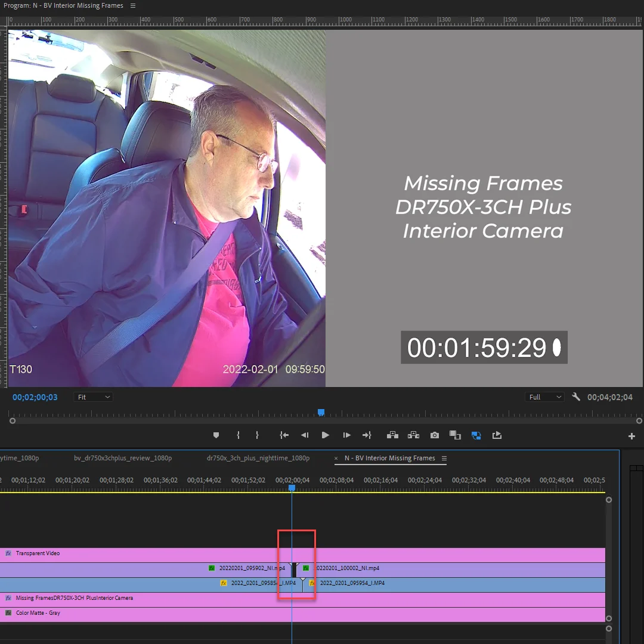Click timeline ruler at 00;02;16;04
Image resolution: width=644 pixels, height=644 pixels.
tap(380, 479)
